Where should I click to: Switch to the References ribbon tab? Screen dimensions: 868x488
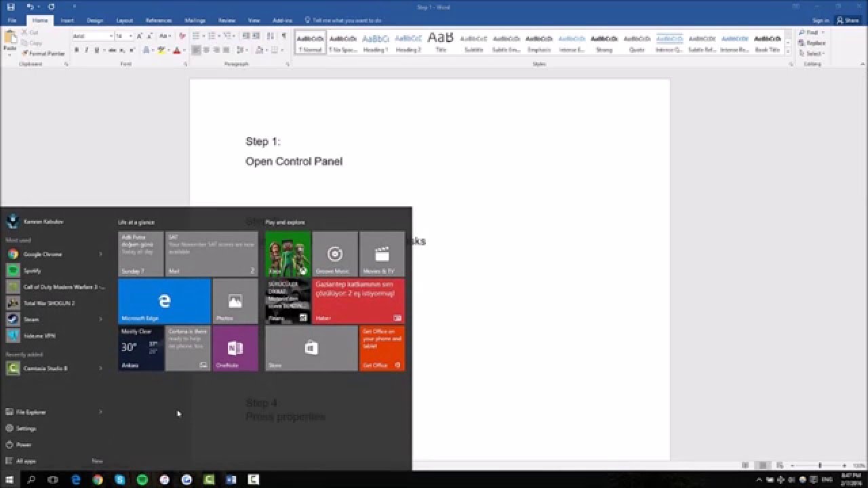[159, 20]
